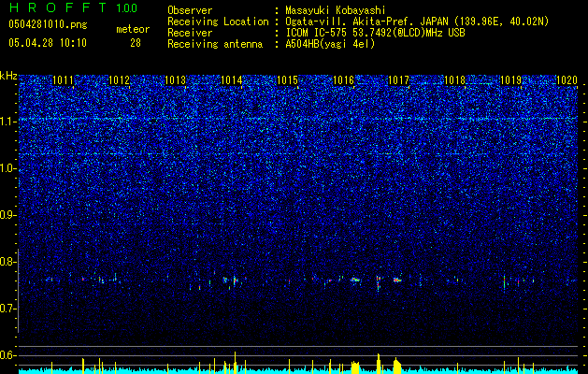588x374 pixels.
Task: Click the Ogata-vill. Akita-Pref. JAPAN location text
Action: click(x=417, y=22)
